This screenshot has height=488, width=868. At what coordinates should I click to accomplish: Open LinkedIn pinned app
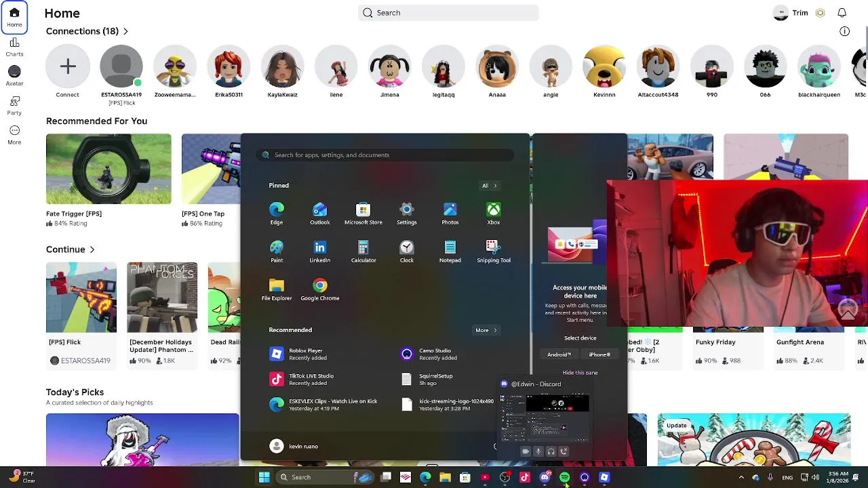tap(319, 251)
